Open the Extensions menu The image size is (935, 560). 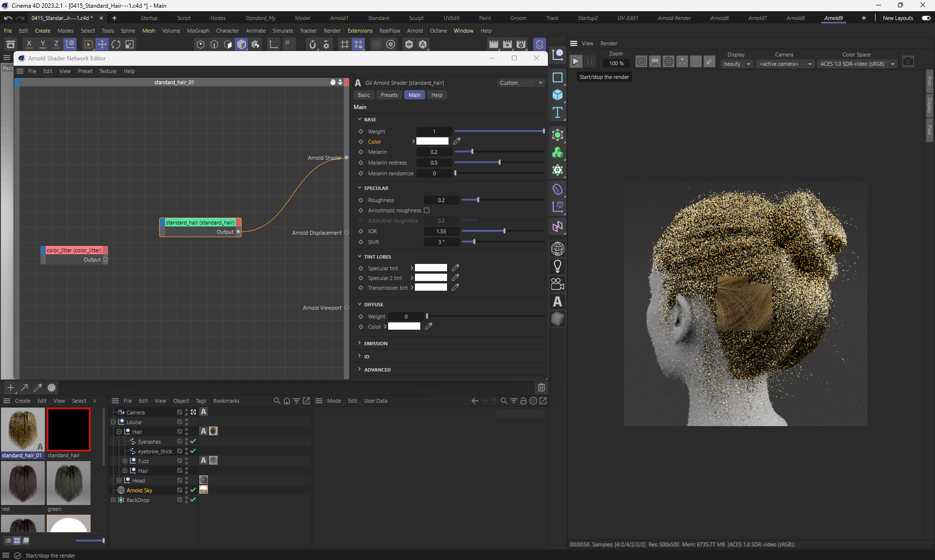click(359, 31)
